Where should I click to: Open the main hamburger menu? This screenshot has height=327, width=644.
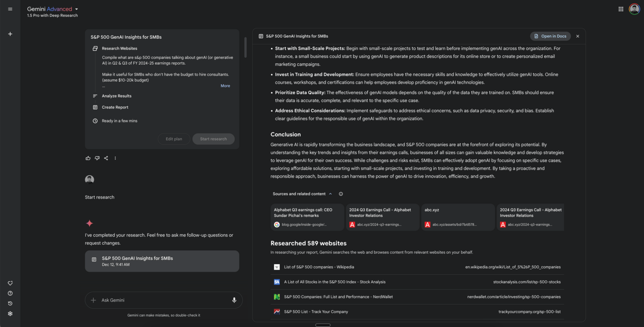pyautogui.click(x=10, y=9)
